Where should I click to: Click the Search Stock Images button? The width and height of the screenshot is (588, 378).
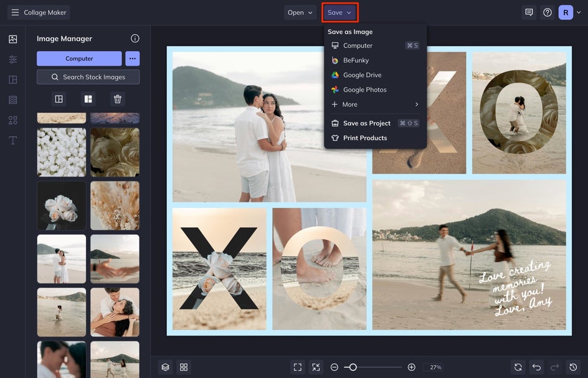(88, 77)
